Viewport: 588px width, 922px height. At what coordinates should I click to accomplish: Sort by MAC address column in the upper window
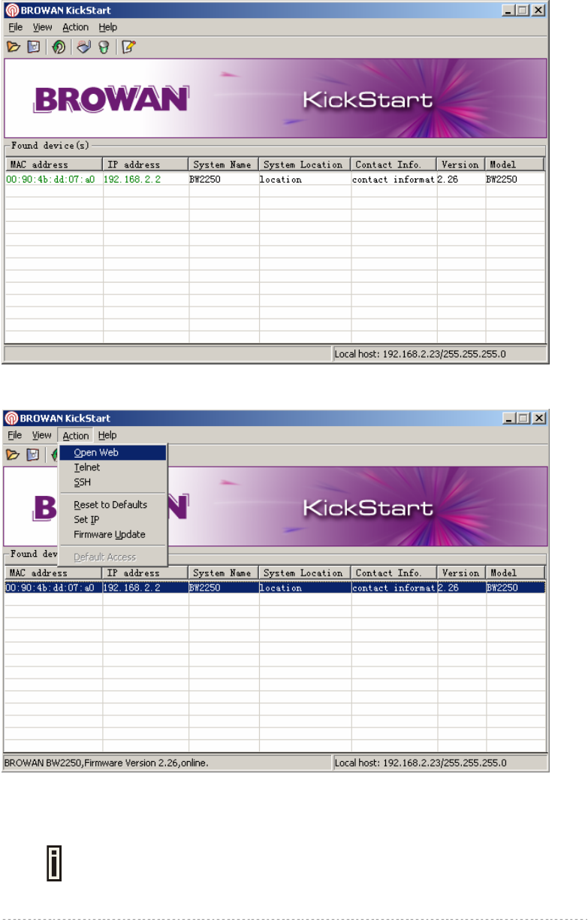[x=54, y=165]
